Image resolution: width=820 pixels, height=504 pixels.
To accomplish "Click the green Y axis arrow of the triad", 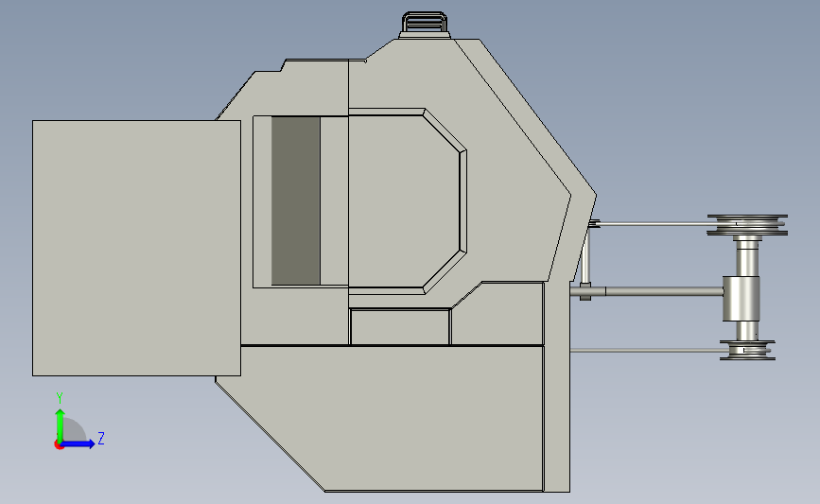I will coord(61,426).
